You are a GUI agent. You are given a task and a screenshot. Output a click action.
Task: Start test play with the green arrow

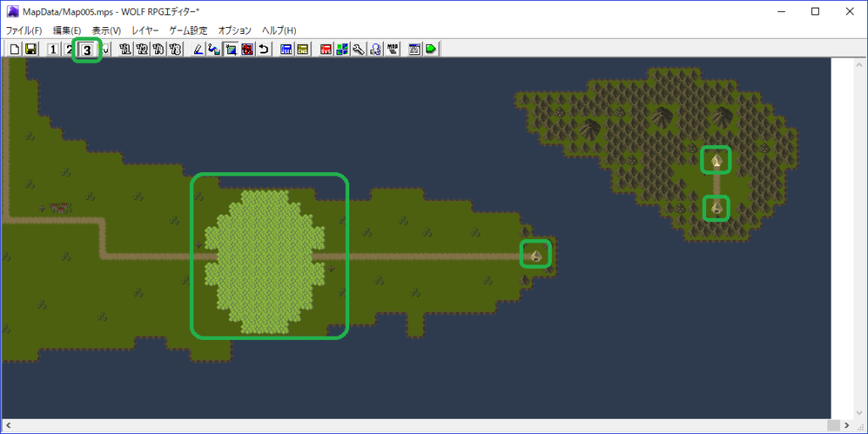click(x=431, y=49)
